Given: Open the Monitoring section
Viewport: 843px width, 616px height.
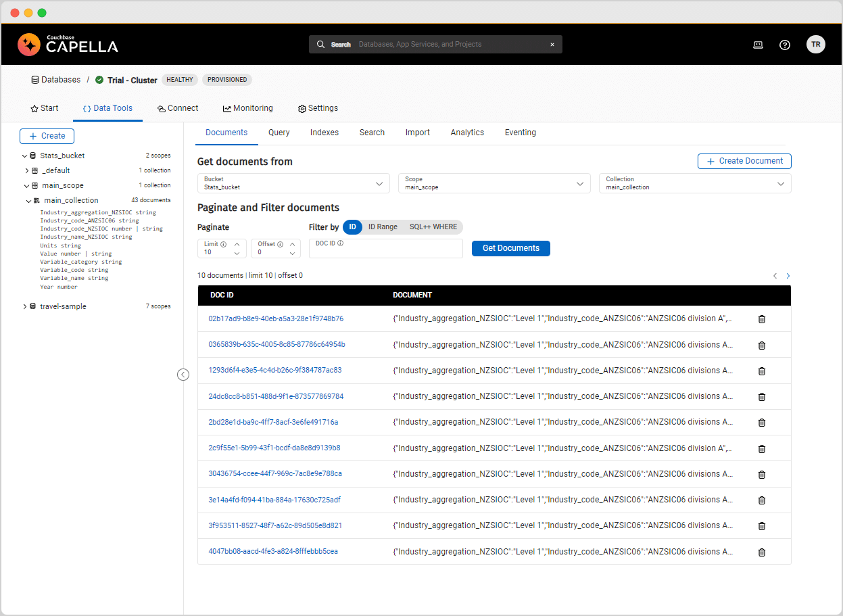Looking at the screenshot, I should coord(248,108).
